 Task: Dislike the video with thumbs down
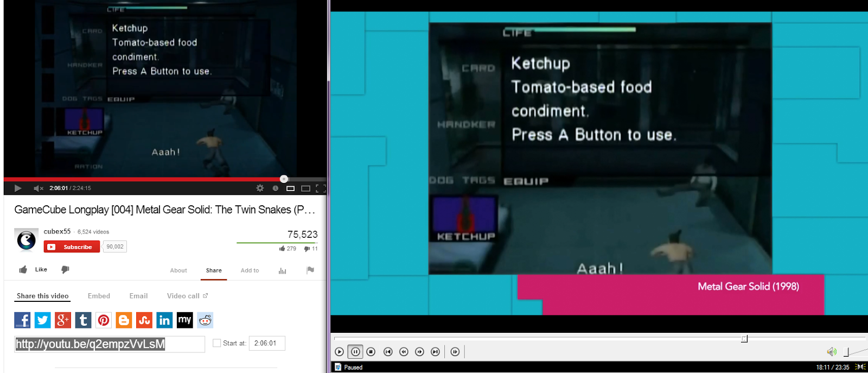click(65, 270)
